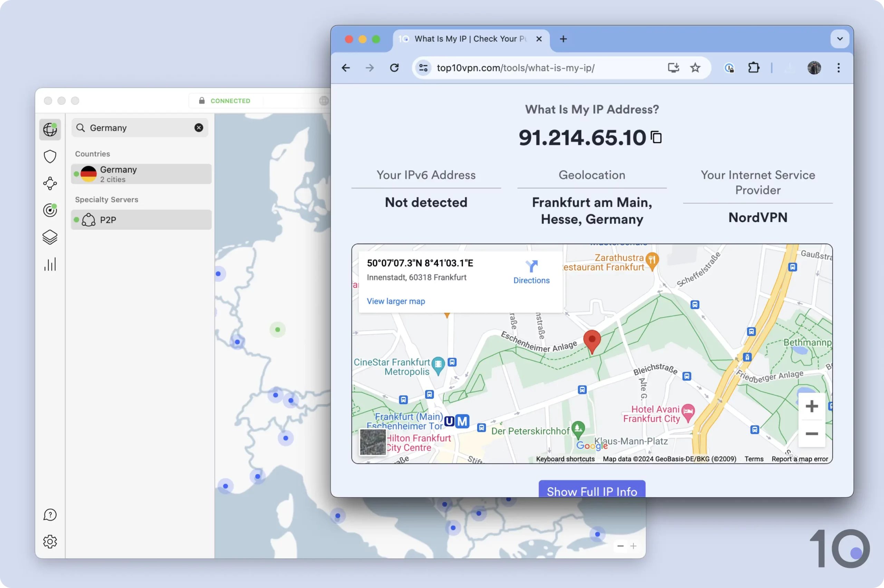The height and width of the screenshot is (588, 884).
Task: Click browser Extensions icon in toolbar
Action: click(753, 68)
